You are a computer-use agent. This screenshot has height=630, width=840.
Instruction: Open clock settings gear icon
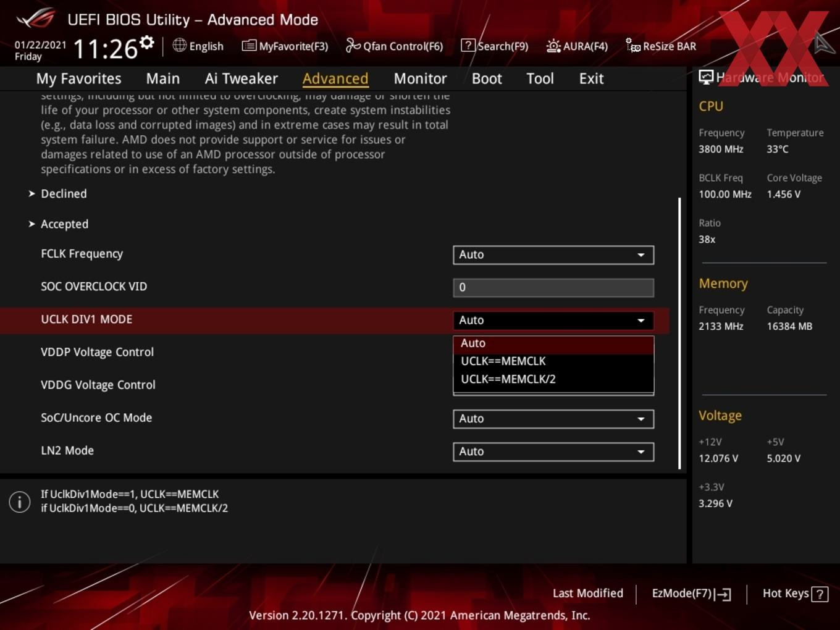pos(146,43)
